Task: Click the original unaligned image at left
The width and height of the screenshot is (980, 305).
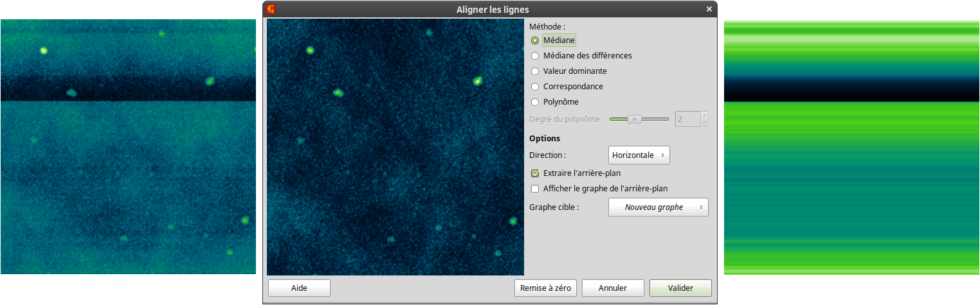Action: point(128,146)
